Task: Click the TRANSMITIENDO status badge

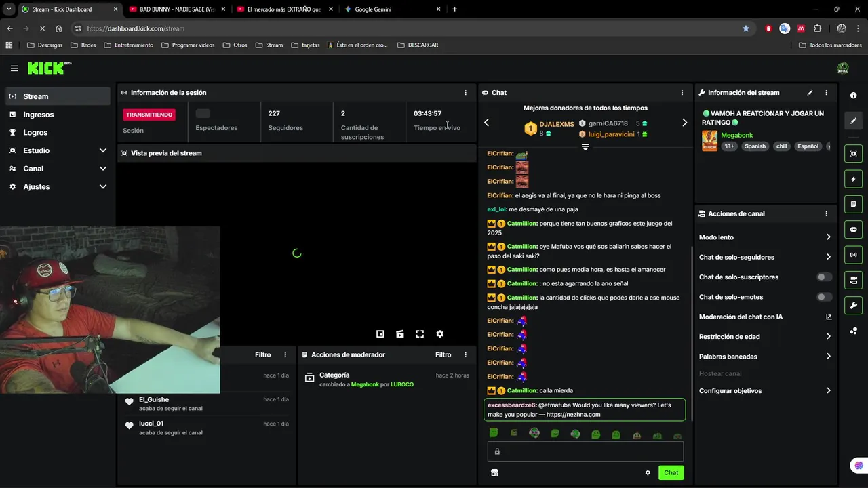Action: (149, 115)
